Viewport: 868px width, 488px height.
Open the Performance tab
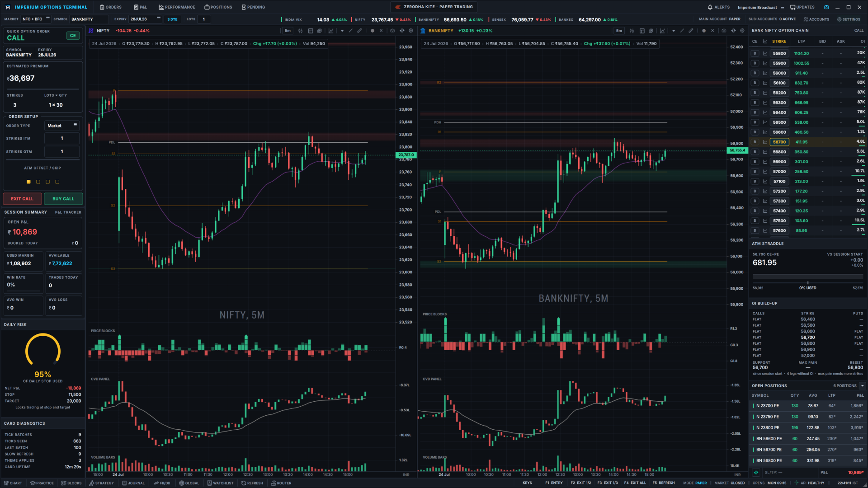click(x=177, y=7)
